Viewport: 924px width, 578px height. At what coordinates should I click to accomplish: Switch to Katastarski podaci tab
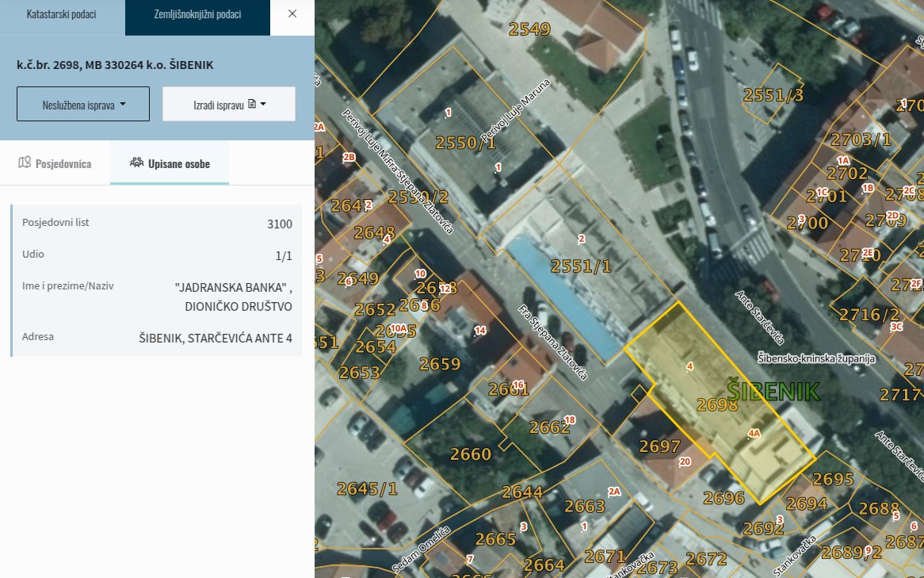62,15
